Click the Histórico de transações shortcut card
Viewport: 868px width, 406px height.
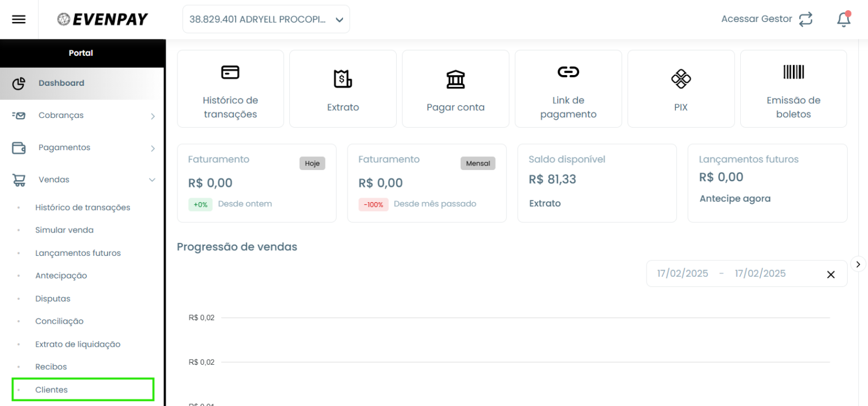click(x=231, y=89)
